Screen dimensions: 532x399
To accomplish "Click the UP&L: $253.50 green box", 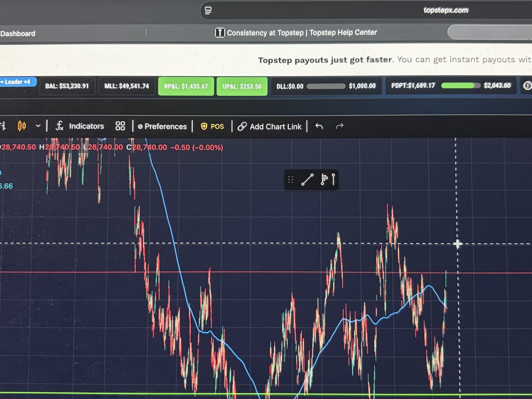I will [x=242, y=86].
